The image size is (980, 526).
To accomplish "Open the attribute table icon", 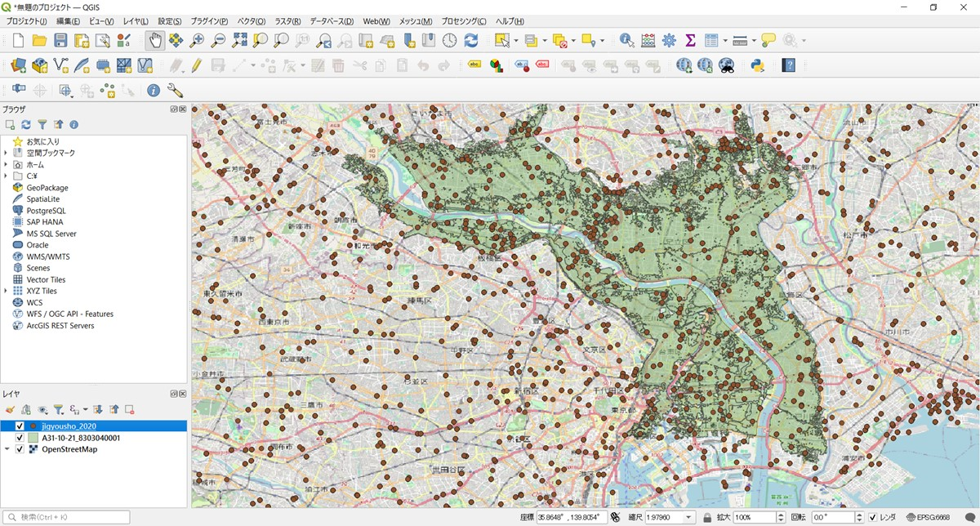I will tap(711, 40).
